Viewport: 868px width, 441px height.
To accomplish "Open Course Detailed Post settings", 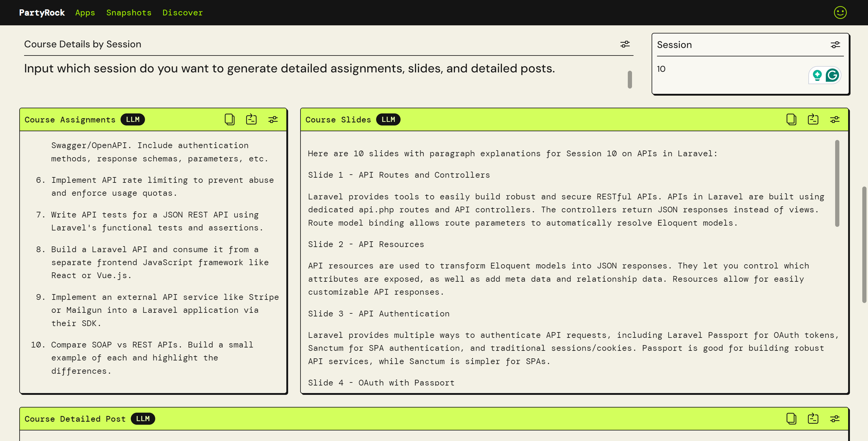I will tap(835, 418).
